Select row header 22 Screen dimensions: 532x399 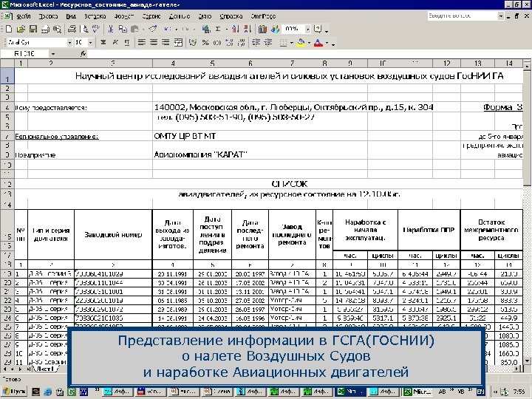[7, 300]
